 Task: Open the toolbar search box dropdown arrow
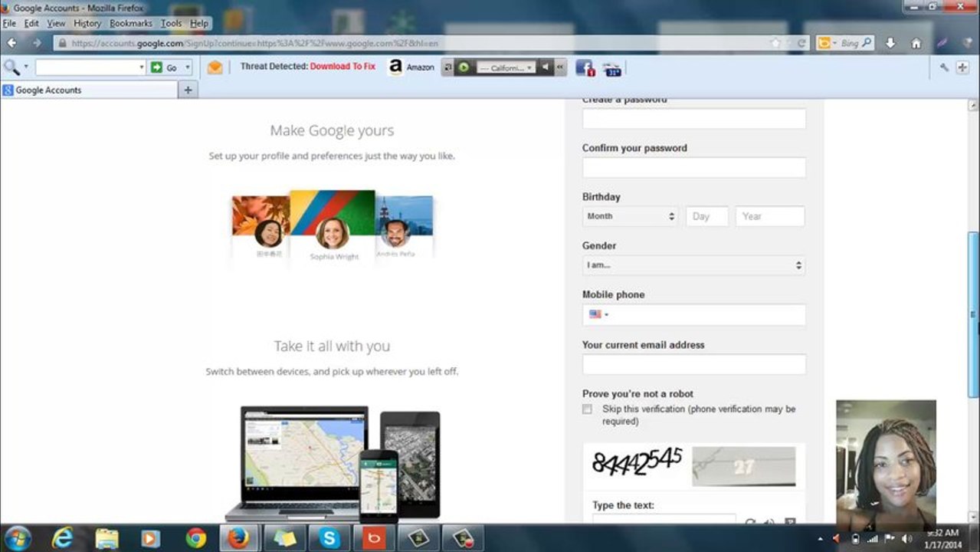pos(142,67)
